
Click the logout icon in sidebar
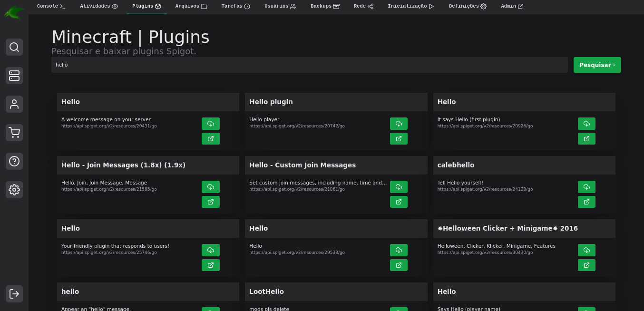pos(14,294)
